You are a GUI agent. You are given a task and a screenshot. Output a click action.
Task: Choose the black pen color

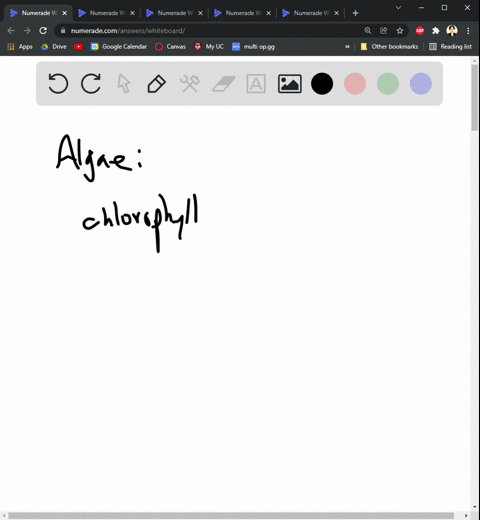click(322, 84)
